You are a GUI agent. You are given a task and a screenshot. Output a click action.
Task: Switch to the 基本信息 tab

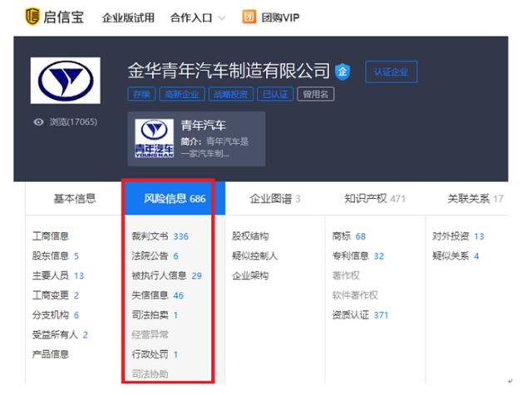[x=75, y=198]
